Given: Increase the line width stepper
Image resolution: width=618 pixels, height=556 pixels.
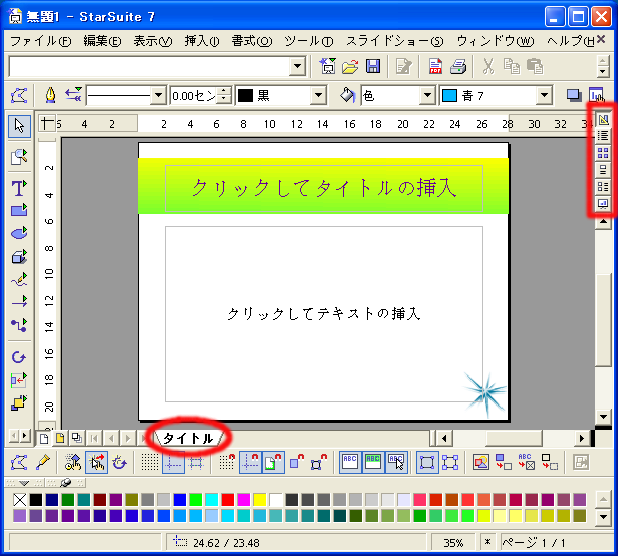Looking at the screenshot, I should coord(224,91).
